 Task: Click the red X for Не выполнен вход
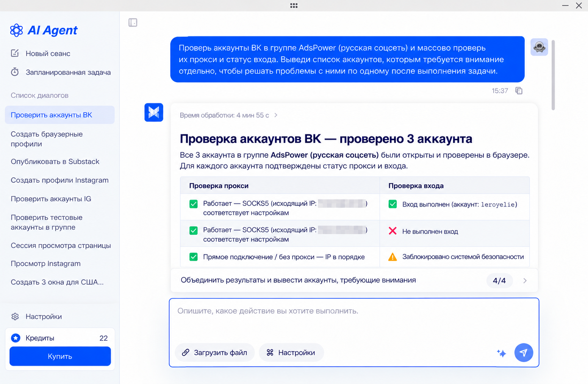coord(393,231)
